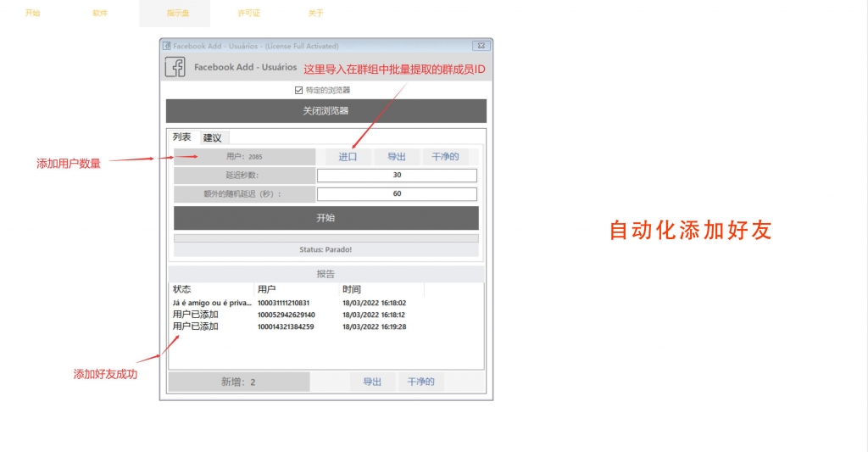Click the Facebook logo icon in dialog header
The height and width of the screenshot is (452, 868).
click(175, 68)
